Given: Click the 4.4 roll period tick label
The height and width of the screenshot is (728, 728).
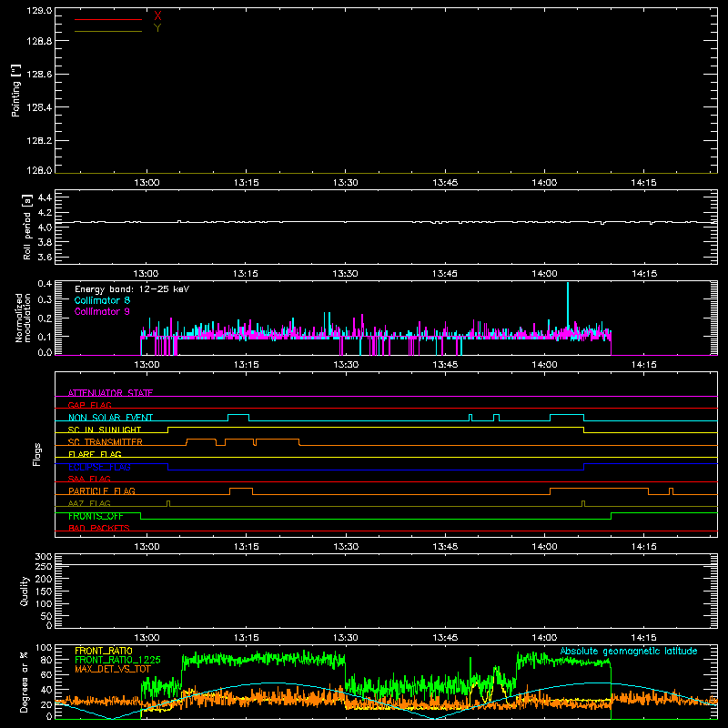Looking at the screenshot, I should click(45, 198).
